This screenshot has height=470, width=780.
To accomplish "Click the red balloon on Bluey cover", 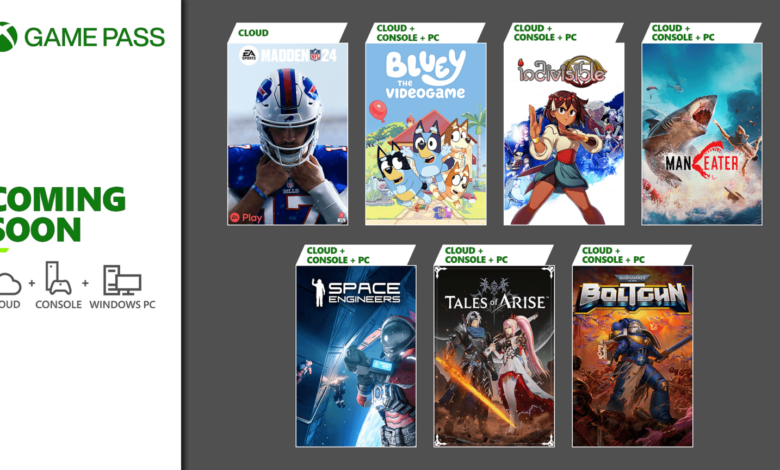I will click(x=378, y=110).
